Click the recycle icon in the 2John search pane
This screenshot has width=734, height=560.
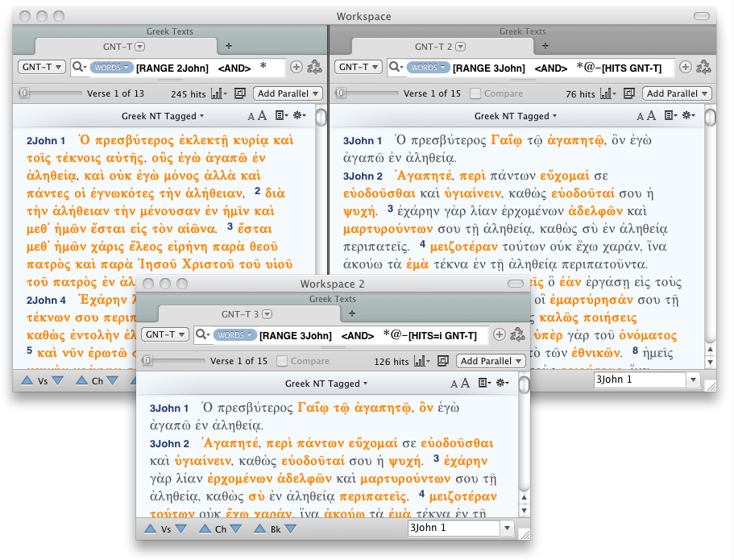pos(315,68)
